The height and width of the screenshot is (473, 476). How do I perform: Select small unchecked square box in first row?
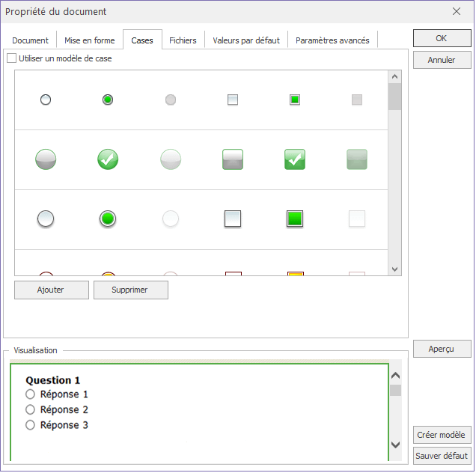pos(233,100)
